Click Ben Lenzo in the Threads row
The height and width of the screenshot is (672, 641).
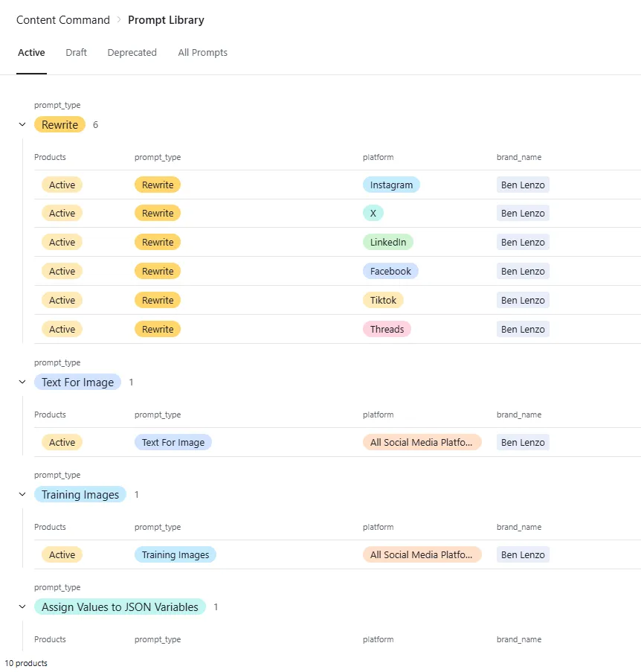[x=523, y=329]
